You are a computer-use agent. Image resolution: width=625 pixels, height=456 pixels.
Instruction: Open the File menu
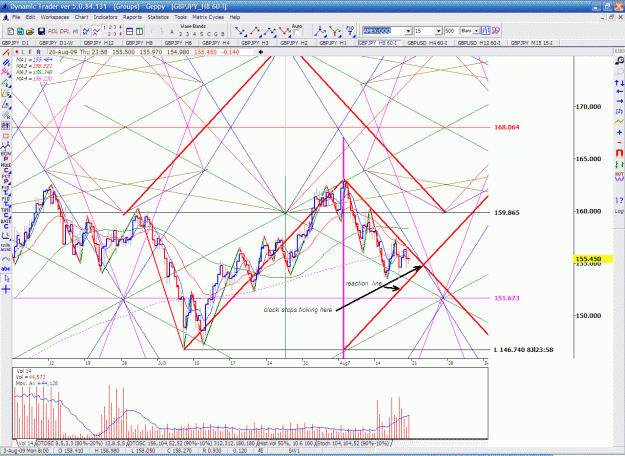click(16, 17)
